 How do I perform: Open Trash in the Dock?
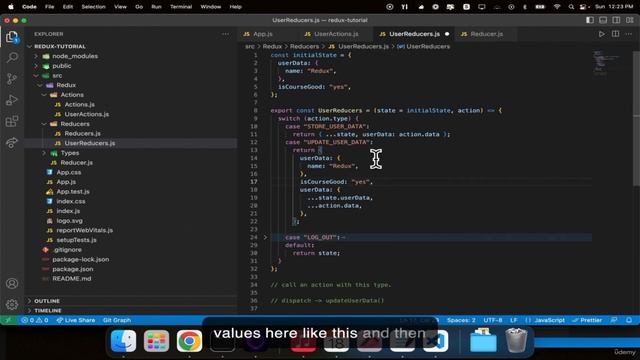[516, 340]
